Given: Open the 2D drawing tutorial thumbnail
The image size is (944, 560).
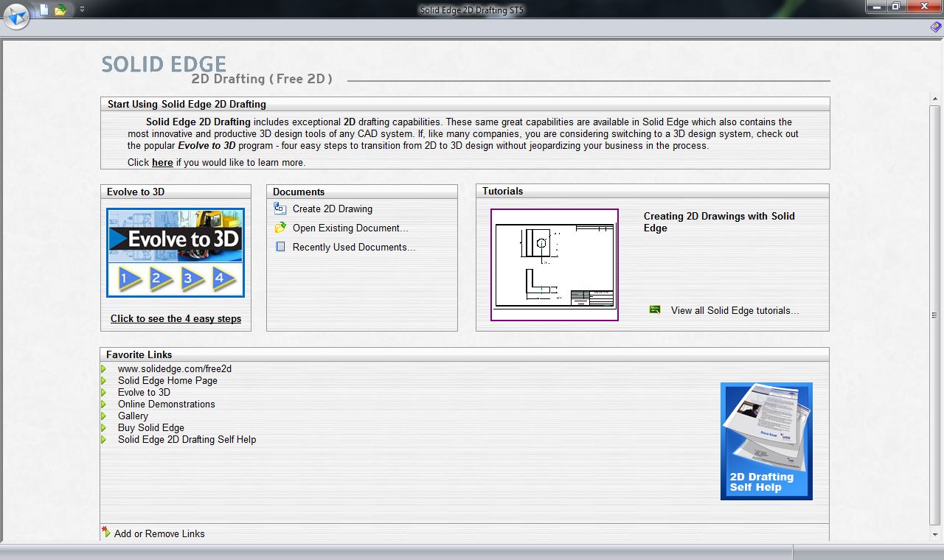Looking at the screenshot, I should 555,265.
